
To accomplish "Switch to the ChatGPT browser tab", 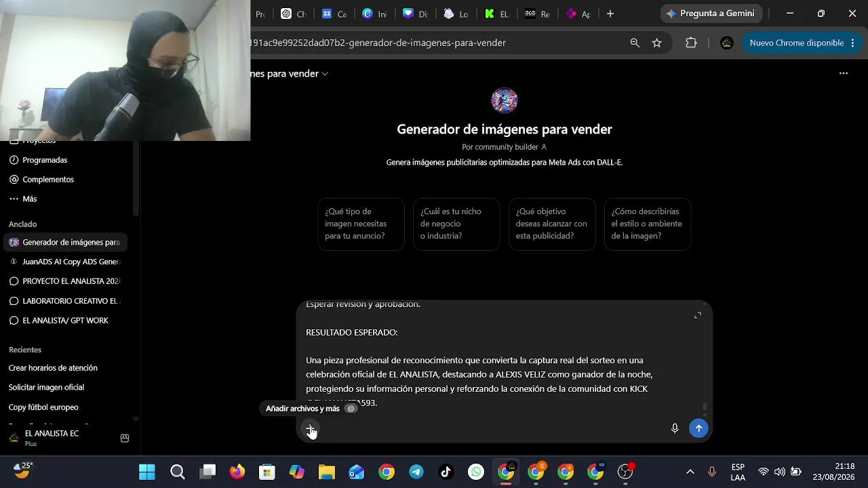I will coord(294,14).
